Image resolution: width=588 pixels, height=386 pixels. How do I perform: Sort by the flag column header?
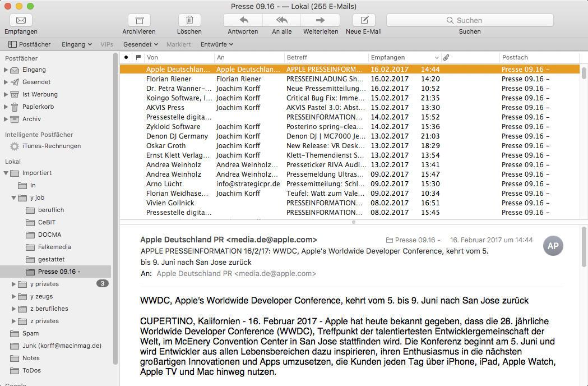pos(138,57)
